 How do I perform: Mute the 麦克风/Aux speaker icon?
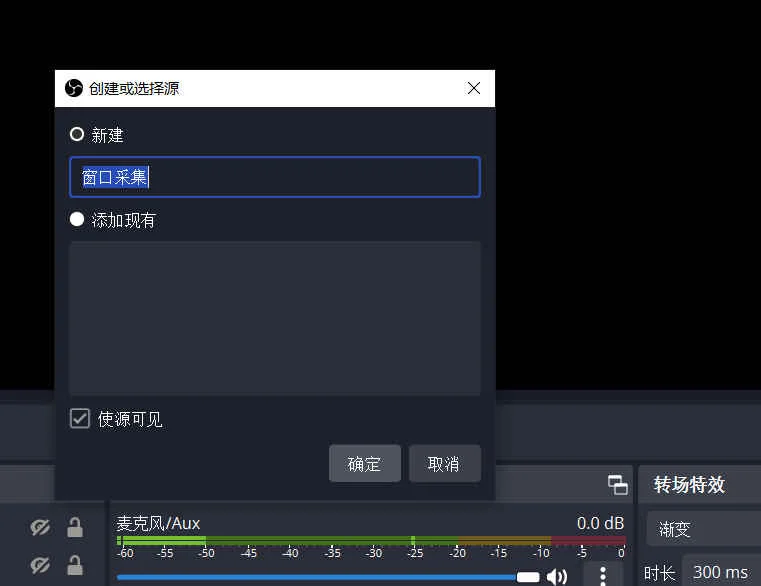(x=557, y=576)
